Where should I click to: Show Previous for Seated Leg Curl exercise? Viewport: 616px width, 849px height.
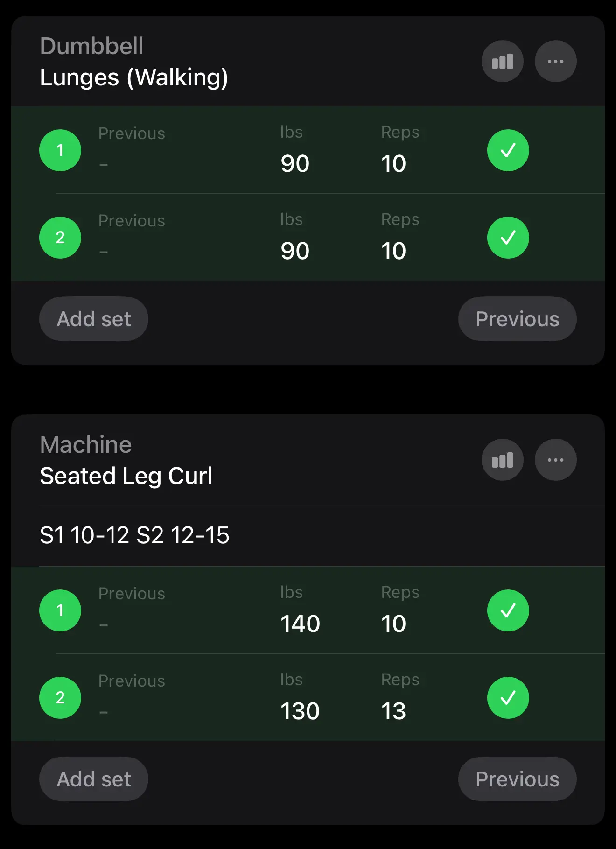[x=517, y=779]
